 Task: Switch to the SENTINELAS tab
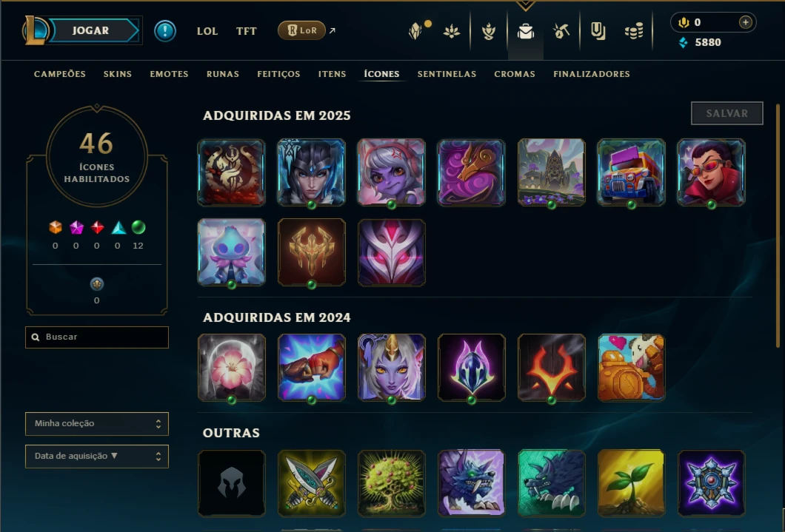click(447, 74)
